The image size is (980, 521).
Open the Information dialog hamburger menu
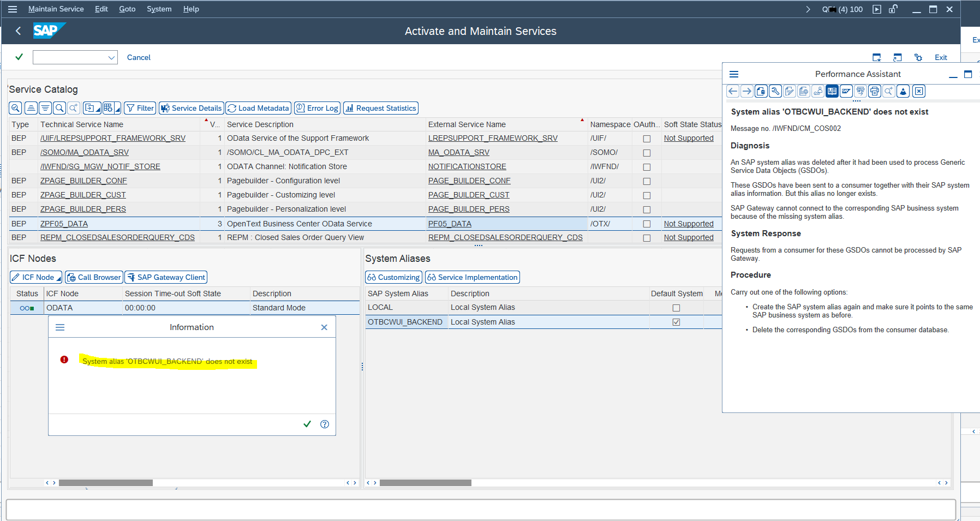[x=60, y=327]
